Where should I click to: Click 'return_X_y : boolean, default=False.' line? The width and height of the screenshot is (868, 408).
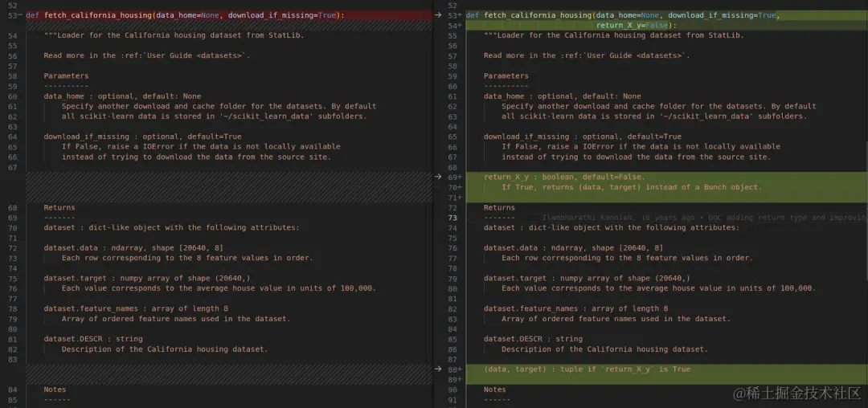click(564, 177)
